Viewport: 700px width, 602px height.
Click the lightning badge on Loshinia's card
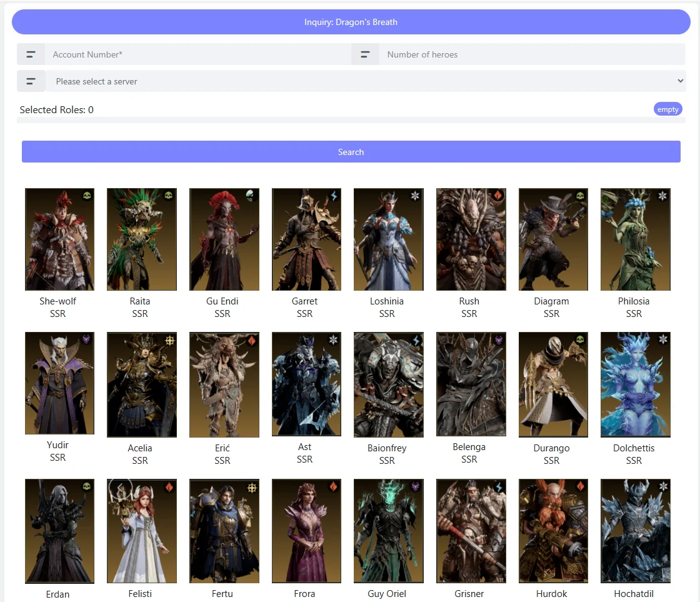[x=417, y=194]
